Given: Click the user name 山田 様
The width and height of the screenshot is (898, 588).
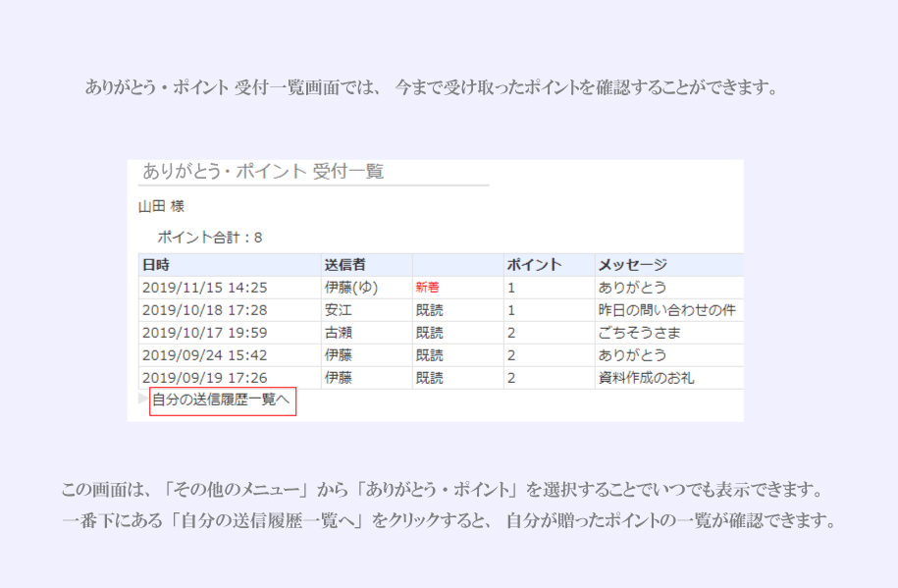Looking at the screenshot, I should click(162, 206).
